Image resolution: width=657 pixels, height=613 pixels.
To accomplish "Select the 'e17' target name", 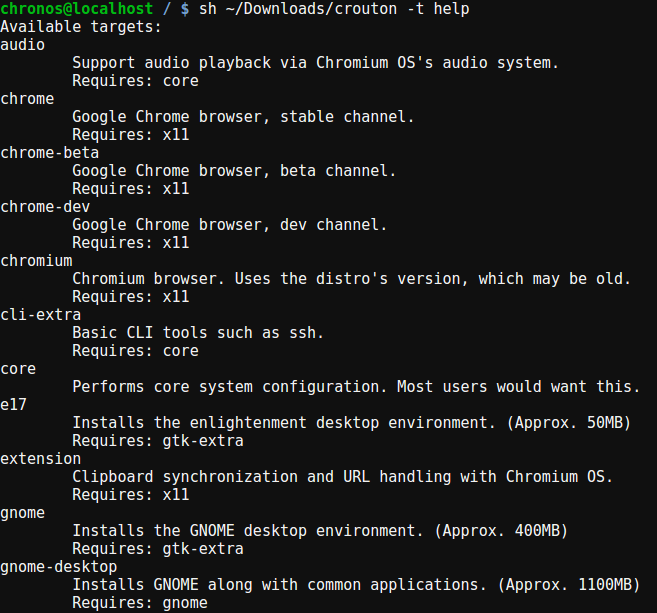I will pos(14,405).
